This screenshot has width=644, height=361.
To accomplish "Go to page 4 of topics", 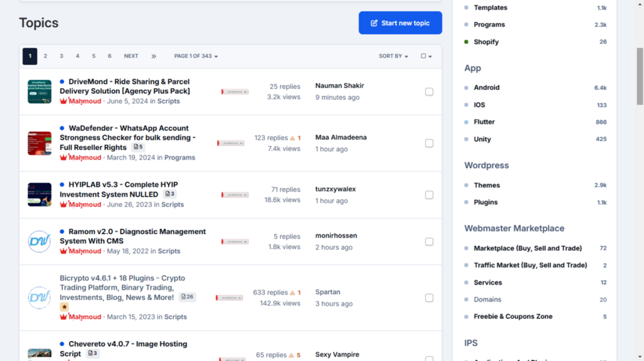I will pyautogui.click(x=77, y=56).
